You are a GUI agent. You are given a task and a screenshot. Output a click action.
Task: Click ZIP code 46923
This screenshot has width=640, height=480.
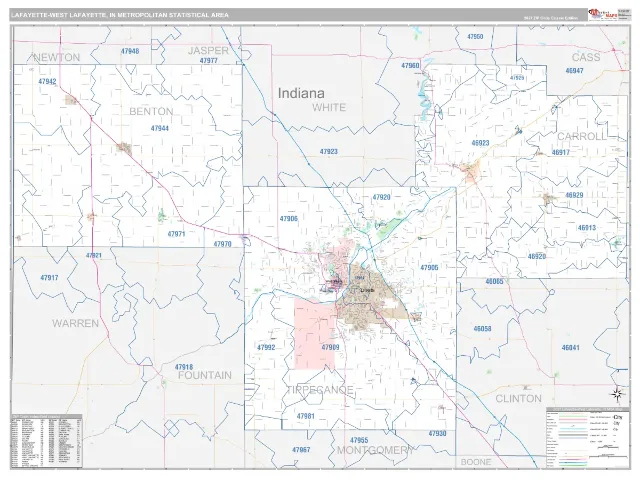(x=480, y=143)
